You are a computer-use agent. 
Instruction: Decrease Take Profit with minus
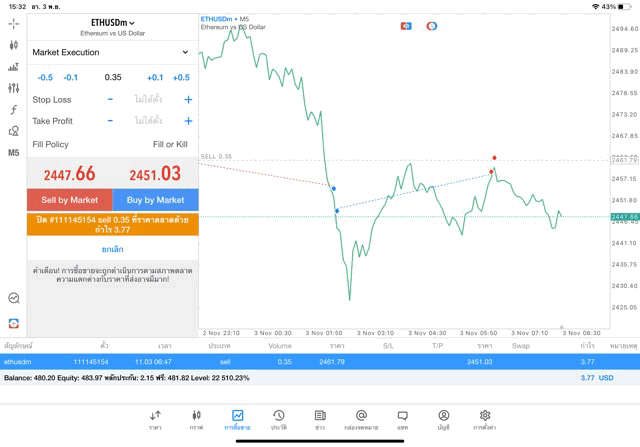(x=110, y=121)
